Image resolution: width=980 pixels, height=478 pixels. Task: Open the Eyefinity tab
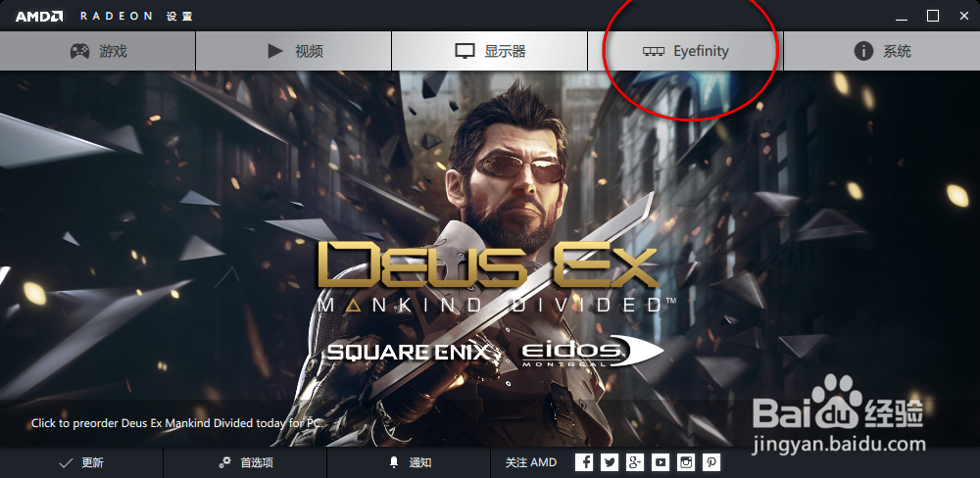click(x=686, y=51)
